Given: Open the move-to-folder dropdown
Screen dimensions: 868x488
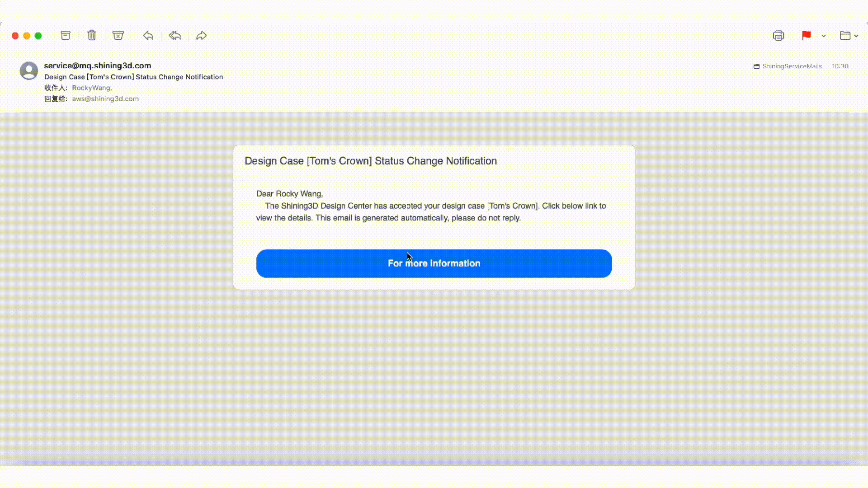Looking at the screenshot, I should point(849,35).
